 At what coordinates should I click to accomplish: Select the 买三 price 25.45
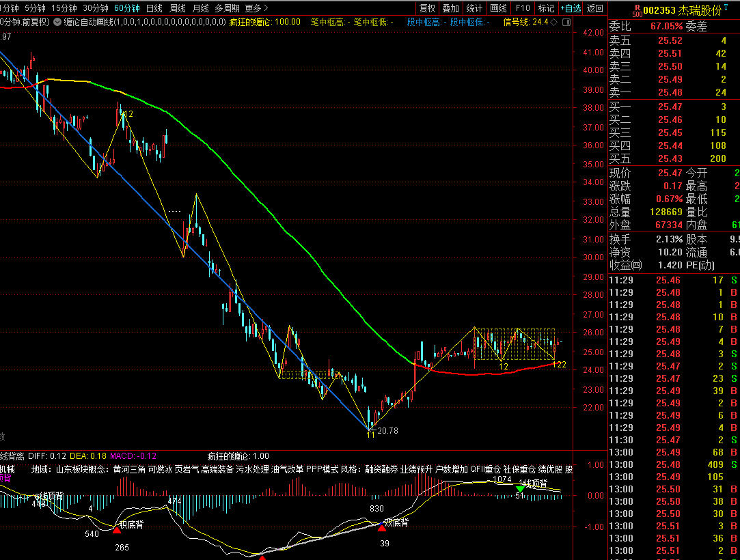670,132
